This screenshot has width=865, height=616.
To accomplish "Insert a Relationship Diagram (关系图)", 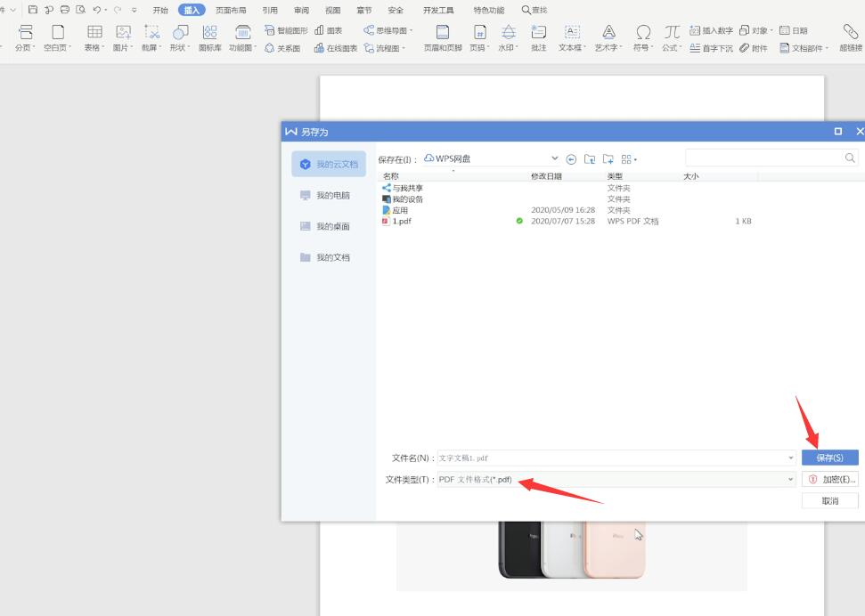I will click(282, 48).
